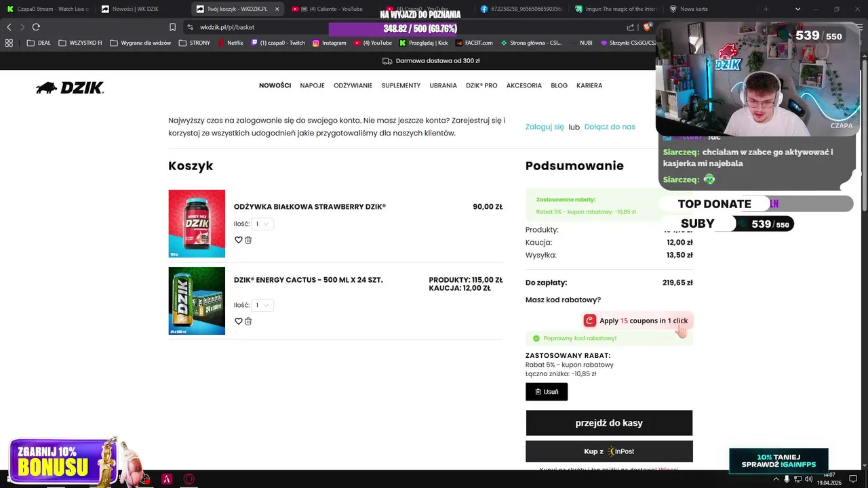Open the tab search dropdown arrow

[x=797, y=9]
